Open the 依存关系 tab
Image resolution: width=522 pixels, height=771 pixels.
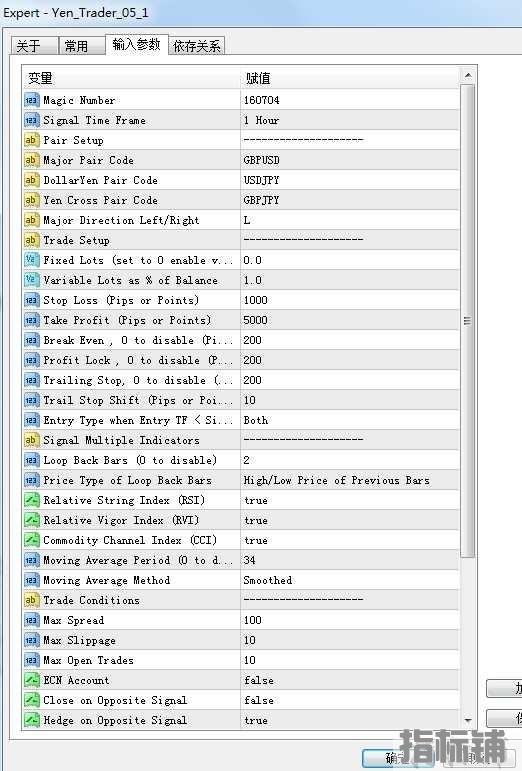click(x=197, y=46)
